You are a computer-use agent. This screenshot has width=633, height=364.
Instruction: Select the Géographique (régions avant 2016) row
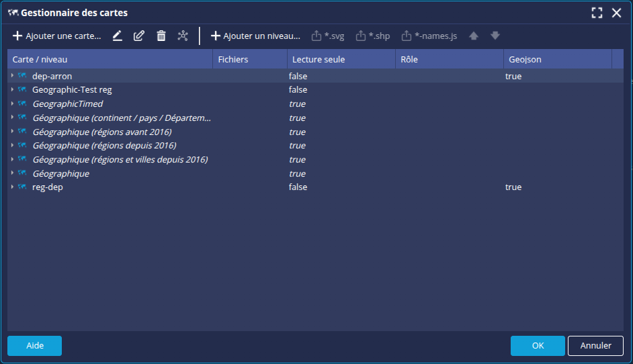pos(101,132)
